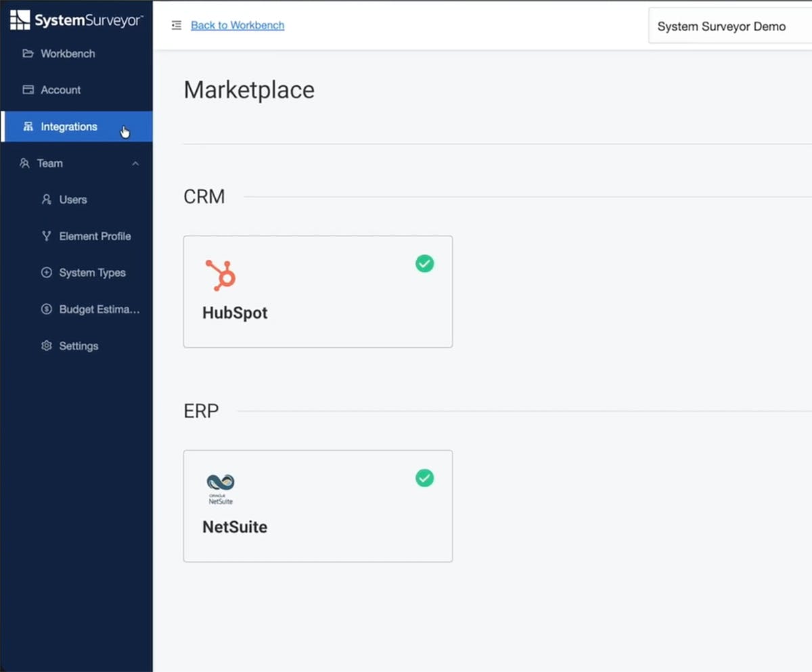The image size is (812, 672).
Task: Open the System Types submenu item
Action: 76,273
